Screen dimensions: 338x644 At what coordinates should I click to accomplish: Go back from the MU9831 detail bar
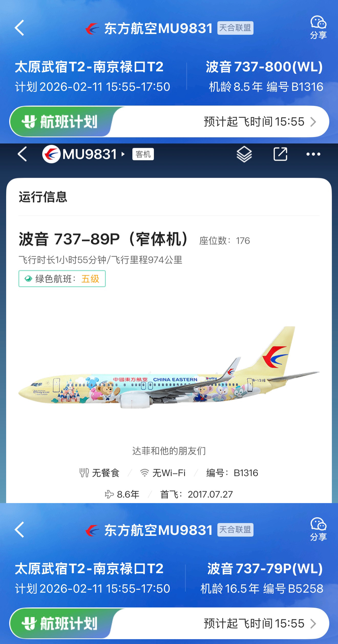pos(22,154)
